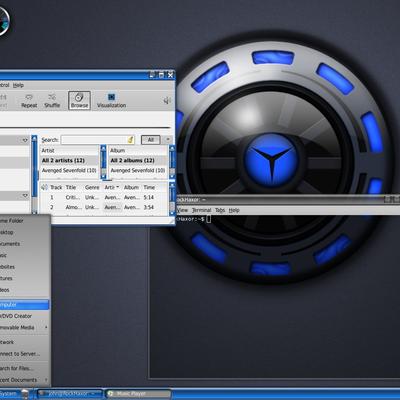Click the artist list scrollbar

pos(103,161)
